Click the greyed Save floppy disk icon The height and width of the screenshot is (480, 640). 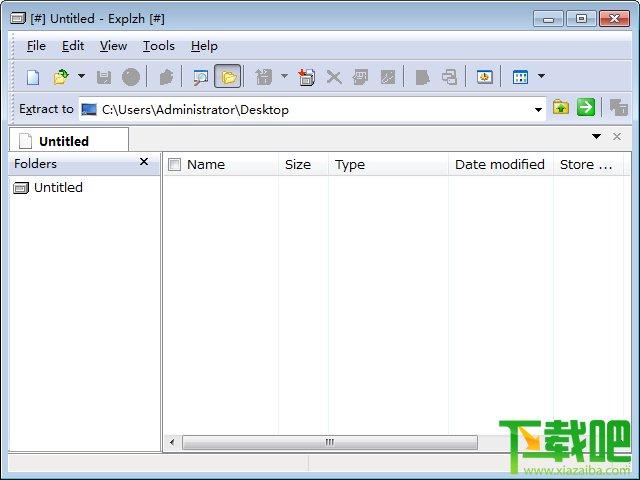[x=104, y=77]
